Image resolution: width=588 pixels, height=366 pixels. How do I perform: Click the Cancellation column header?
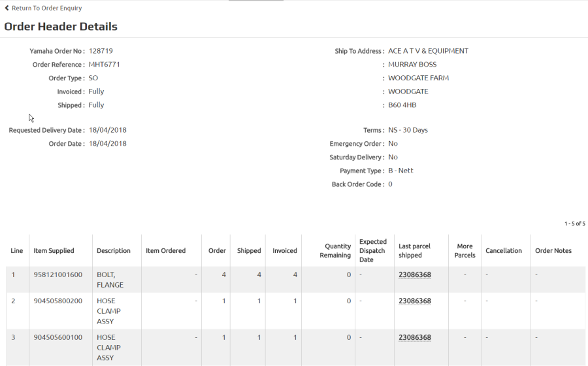point(504,250)
